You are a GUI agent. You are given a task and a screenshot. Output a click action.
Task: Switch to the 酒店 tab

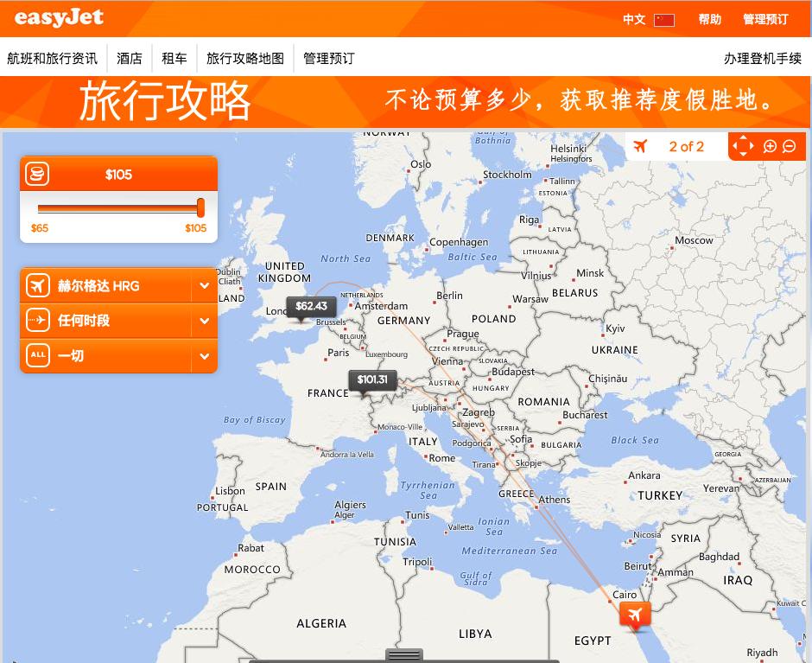130,58
